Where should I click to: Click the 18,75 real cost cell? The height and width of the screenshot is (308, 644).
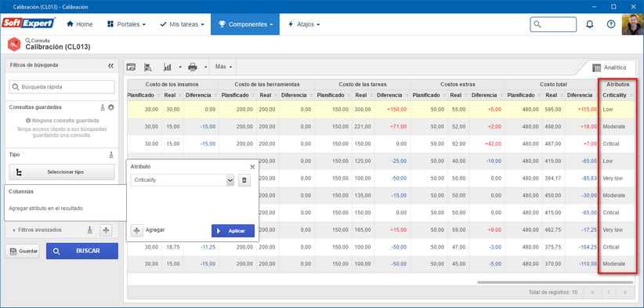tap(172, 248)
